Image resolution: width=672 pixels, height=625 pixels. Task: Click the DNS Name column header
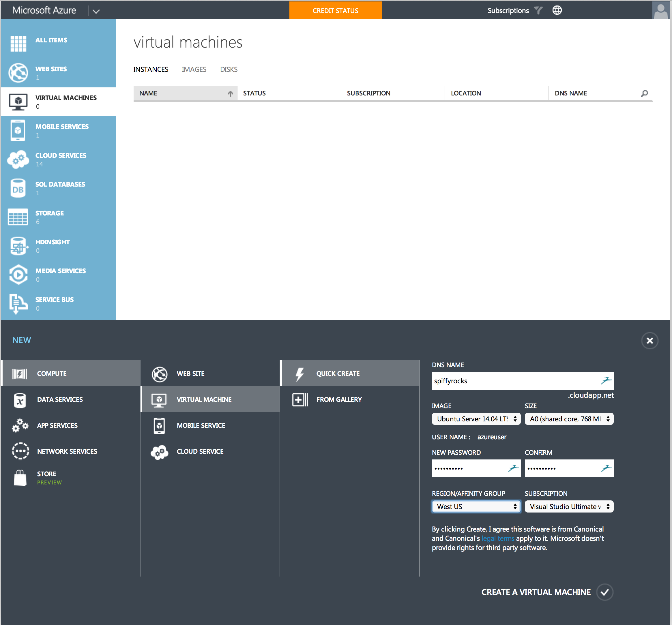click(x=592, y=93)
